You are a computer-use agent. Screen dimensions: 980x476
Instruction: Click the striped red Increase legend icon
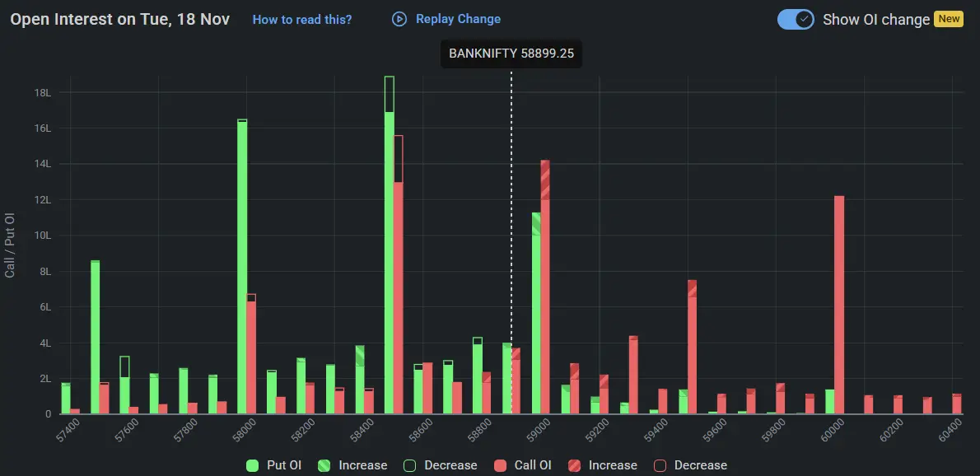click(576, 465)
